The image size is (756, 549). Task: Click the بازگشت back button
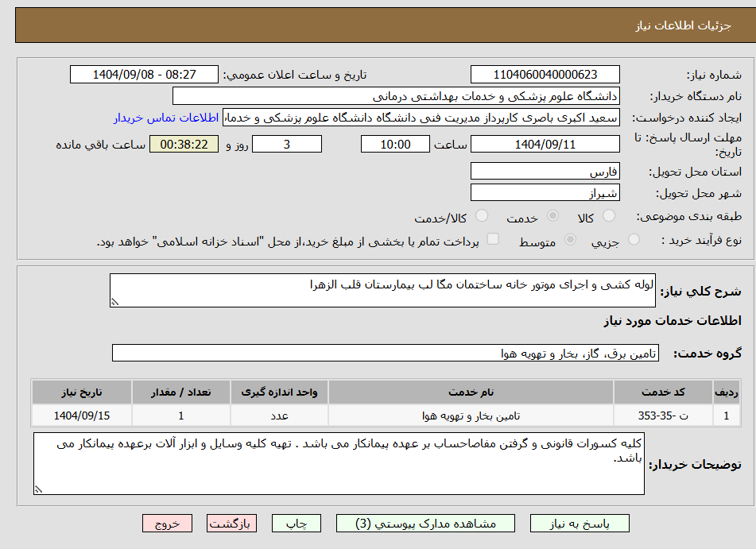pos(231,523)
